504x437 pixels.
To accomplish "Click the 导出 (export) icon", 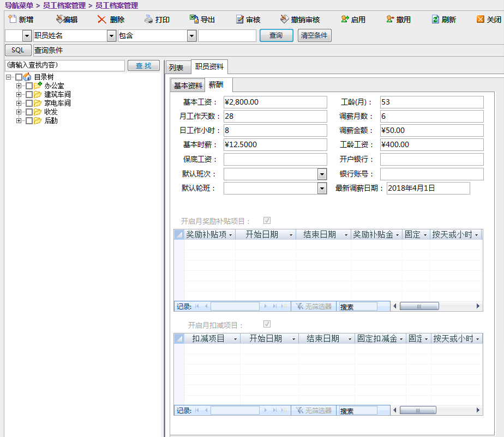I will coord(194,19).
